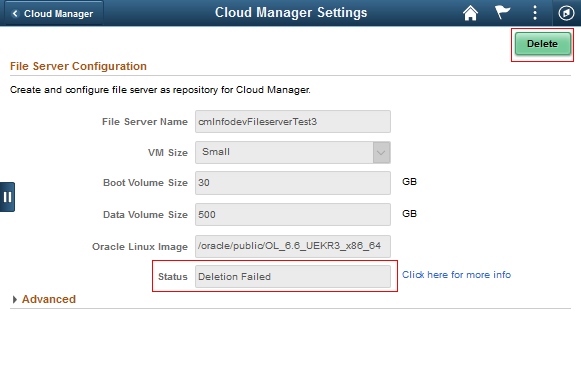This screenshot has width=581, height=369.
Task: Click the Oracle Linux Image field
Action: [x=293, y=246]
